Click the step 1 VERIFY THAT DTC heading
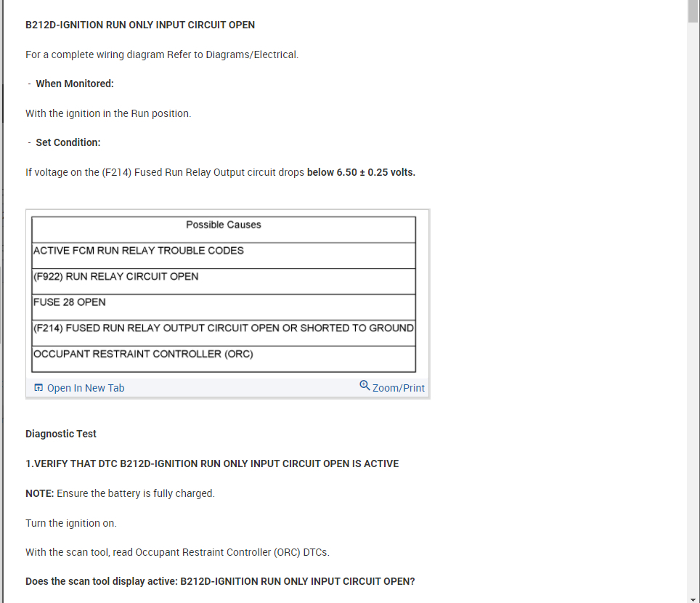The width and height of the screenshot is (700, 603). (x=212, y=464)
